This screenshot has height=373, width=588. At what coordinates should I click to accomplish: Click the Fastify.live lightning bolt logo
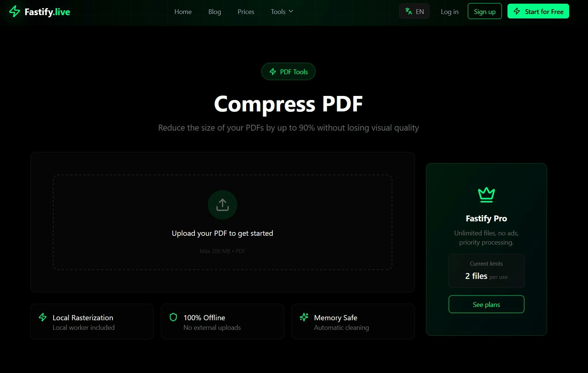coord(14,11)
